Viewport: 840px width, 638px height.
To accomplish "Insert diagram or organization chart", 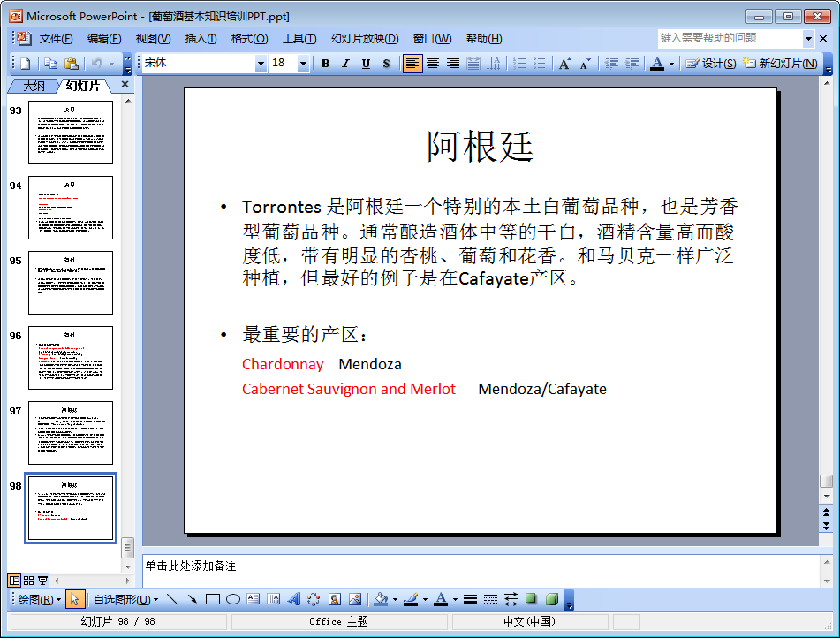I will 314,599.
